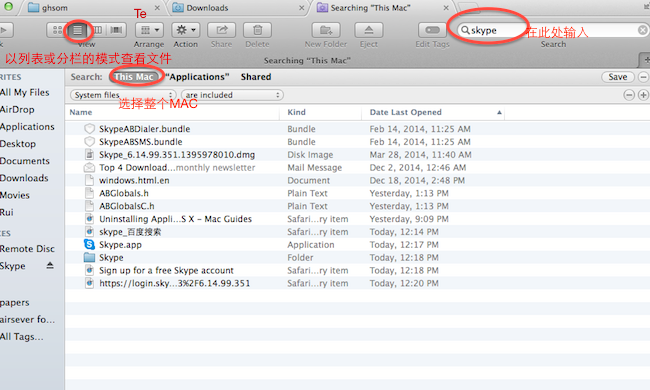Select the skype_百度搜索 history item
650x390 pixels.
coord(130,232)
